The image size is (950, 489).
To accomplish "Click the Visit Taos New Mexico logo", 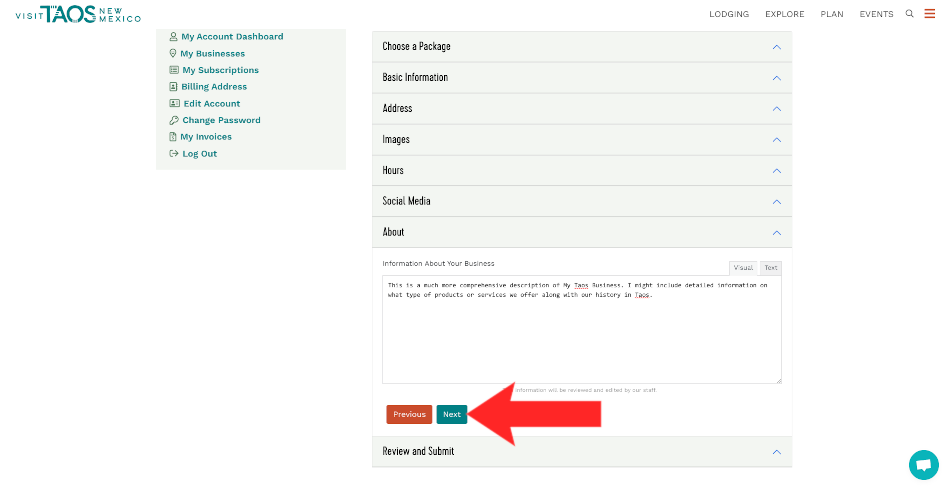I will click(x=78, y=14).
